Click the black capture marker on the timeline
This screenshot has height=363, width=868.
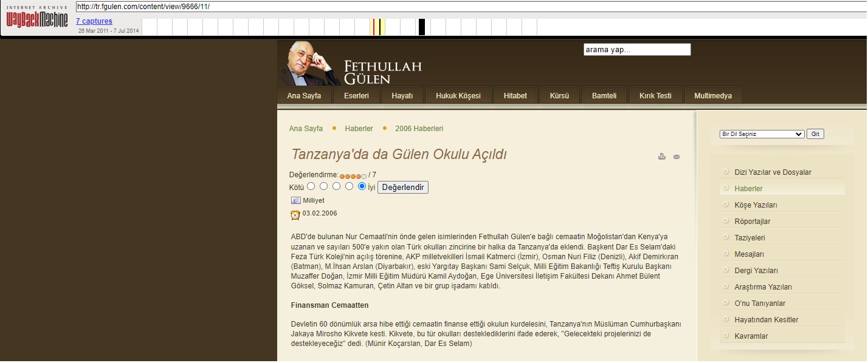click(x=421, y=27)
